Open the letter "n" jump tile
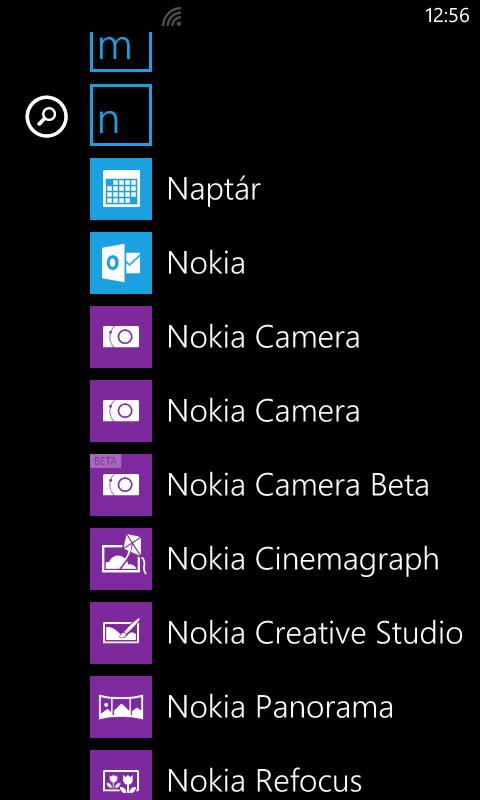Image resolution: width=480 pixels, height=800 pixels. [x=121, y=115]
